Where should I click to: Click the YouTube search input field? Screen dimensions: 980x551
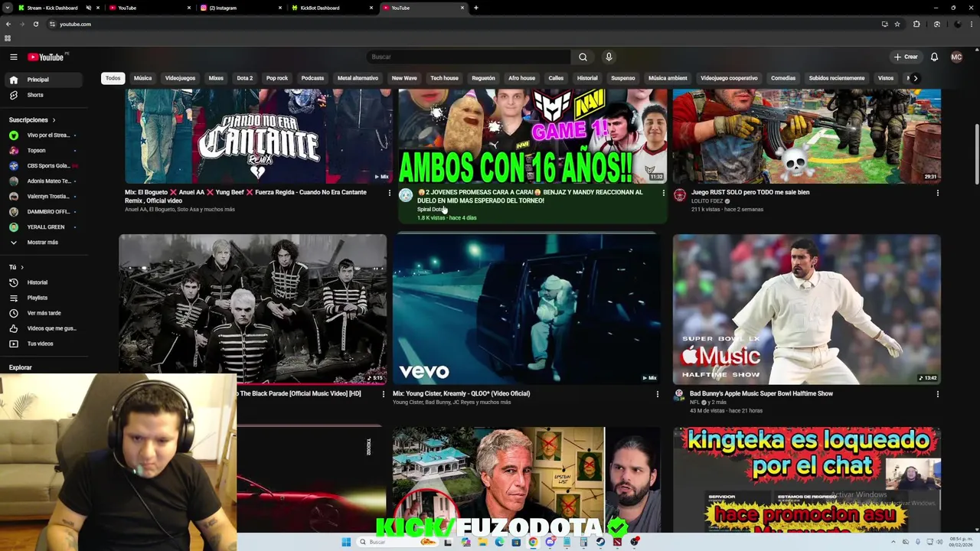click(469, 57)
